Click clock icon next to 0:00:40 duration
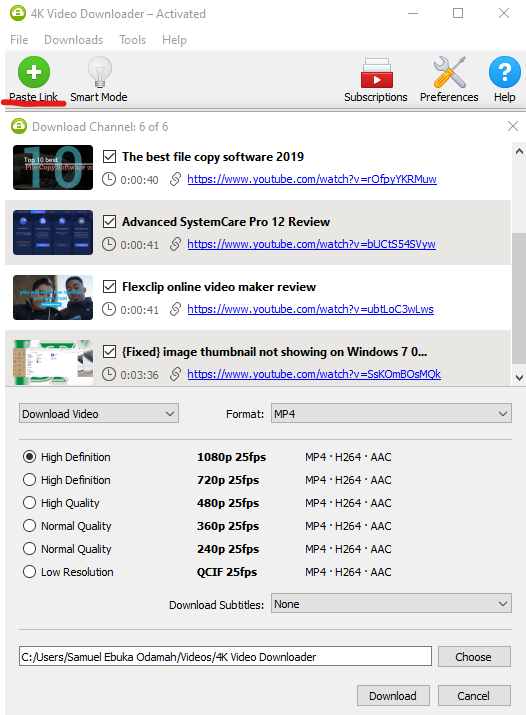The width and height of the screenshot is (526, 715). [108, 179]
